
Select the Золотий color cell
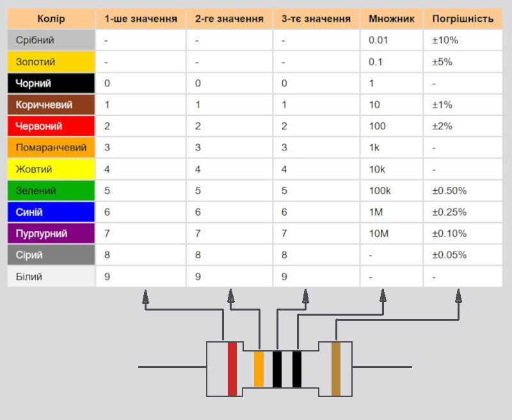coord(51,62)
